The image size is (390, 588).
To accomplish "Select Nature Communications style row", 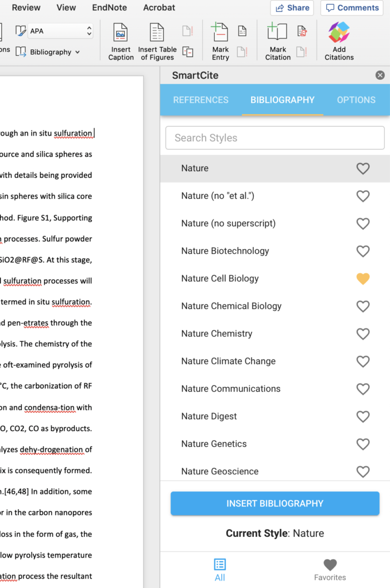I will pyautogui.click(x=275, y=389).
